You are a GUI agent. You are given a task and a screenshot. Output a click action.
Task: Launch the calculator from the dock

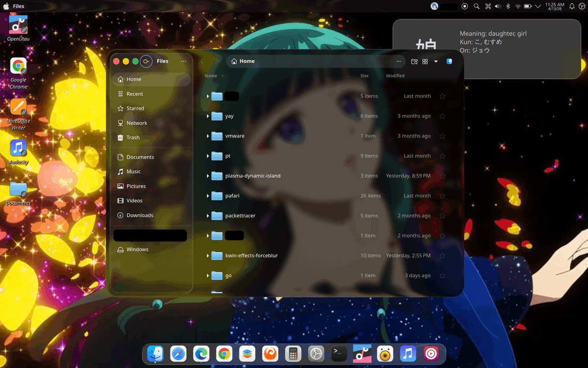(x=294, y=354)
